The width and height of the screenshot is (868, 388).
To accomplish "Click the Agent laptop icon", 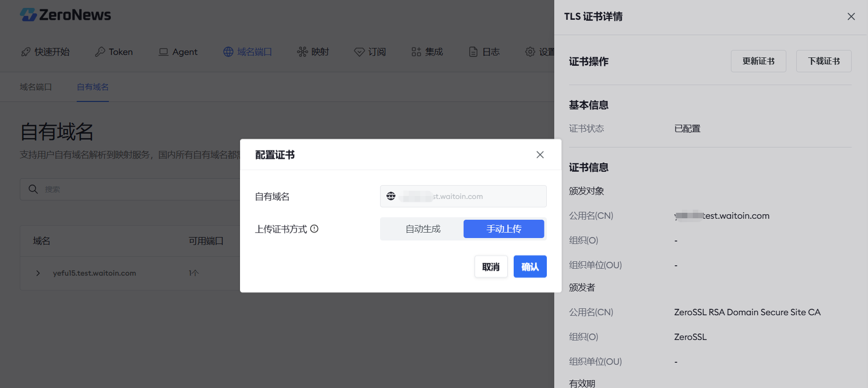I will [163, 52].
